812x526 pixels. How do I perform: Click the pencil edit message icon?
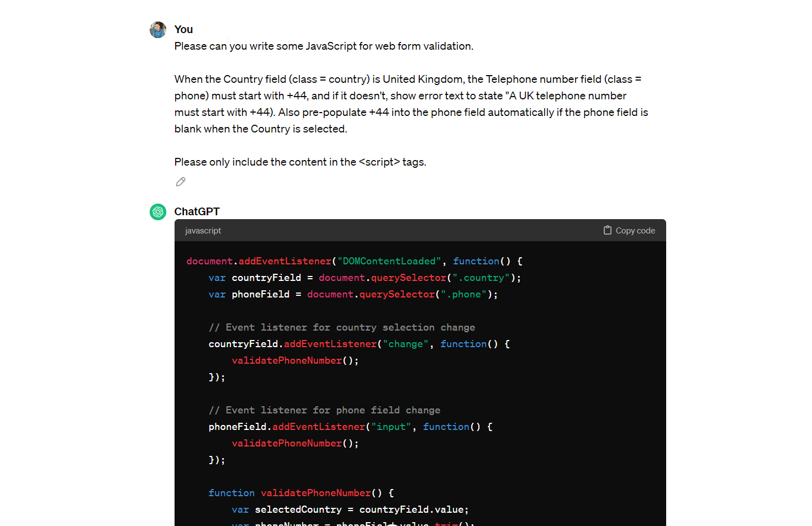(181, 182)
